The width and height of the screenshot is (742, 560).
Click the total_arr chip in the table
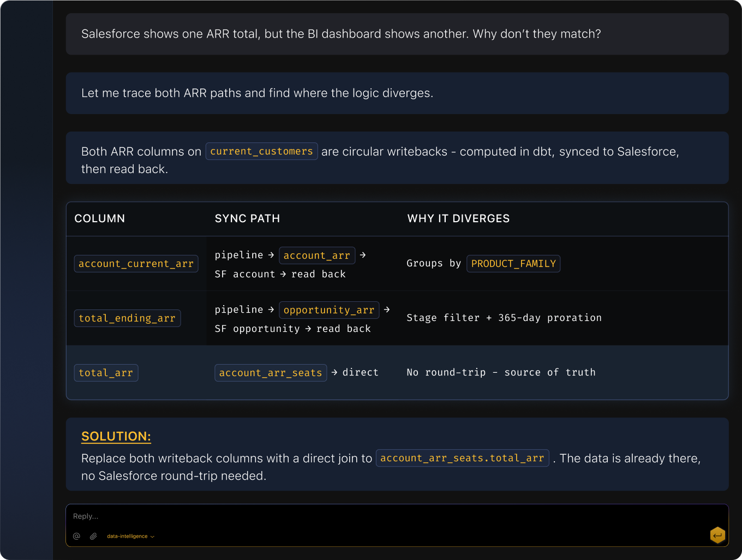point(106,373)
